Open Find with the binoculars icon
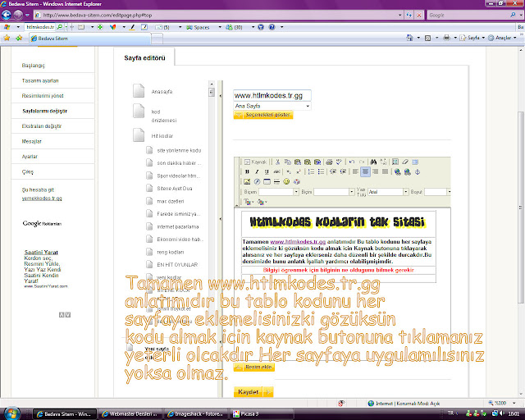The image size is (525, 420). (374, 162)
